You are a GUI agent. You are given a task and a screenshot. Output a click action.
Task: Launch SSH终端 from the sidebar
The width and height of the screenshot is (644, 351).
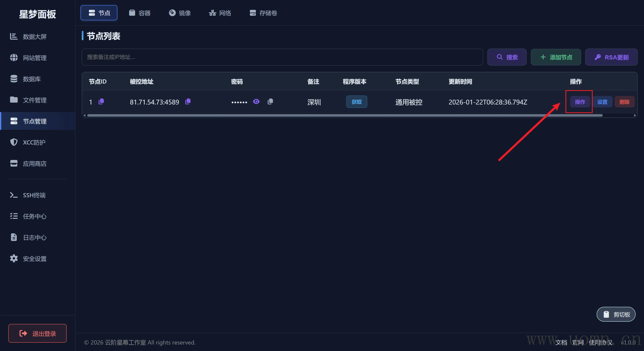tap(34, 195)
